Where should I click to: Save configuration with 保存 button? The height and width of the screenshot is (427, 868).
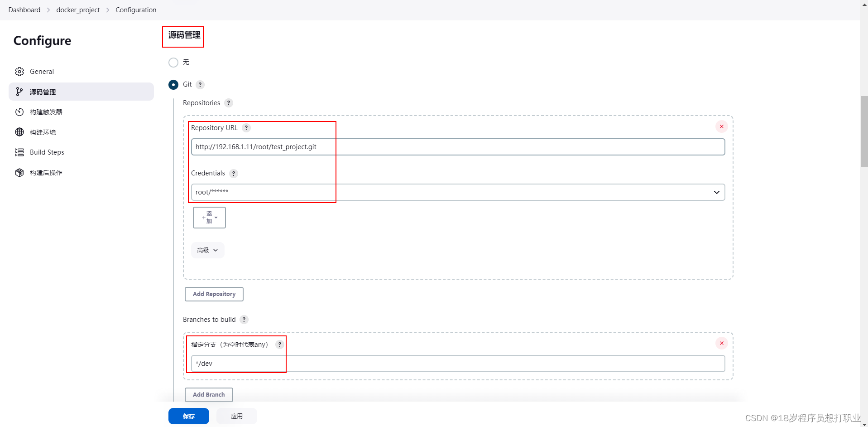[x=189, y=416]
